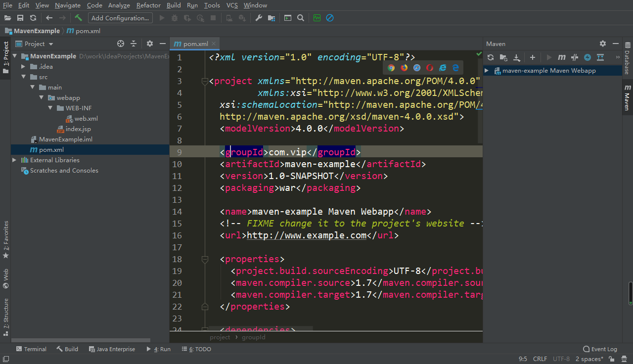
Task: Toggle read-only lock icon in status bar
Action: coord(612,359)
